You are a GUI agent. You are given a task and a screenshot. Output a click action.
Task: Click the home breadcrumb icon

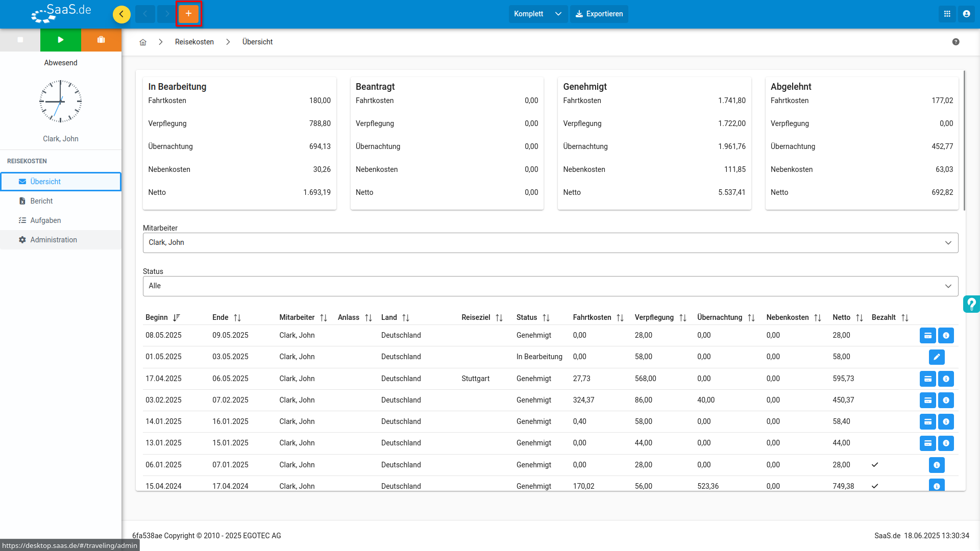click(143, 42)
